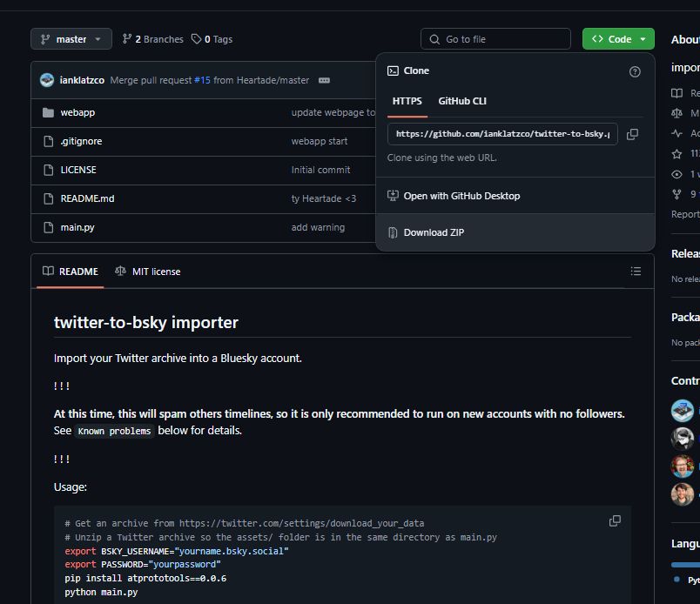Click the README.md file icon
Viewport: 700px width, 604px height.
(48, 198)
